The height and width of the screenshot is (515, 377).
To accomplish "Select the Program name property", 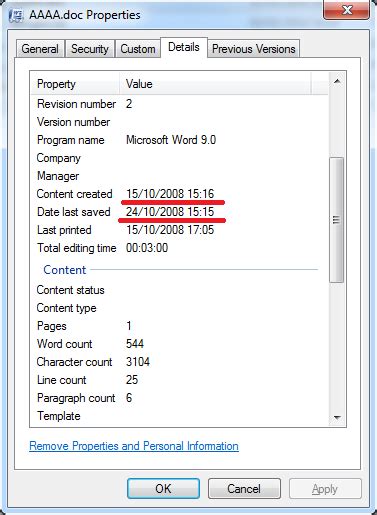I will point(70,140).
